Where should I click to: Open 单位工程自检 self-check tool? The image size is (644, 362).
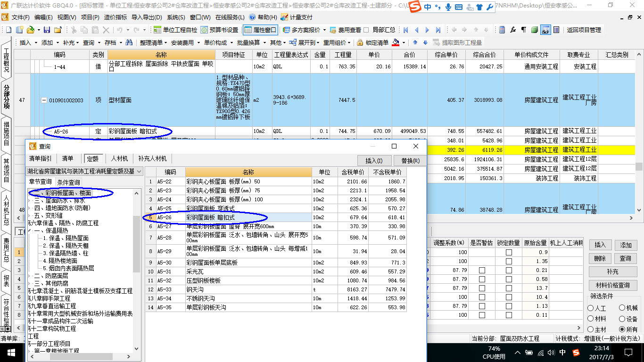[175, 30]
